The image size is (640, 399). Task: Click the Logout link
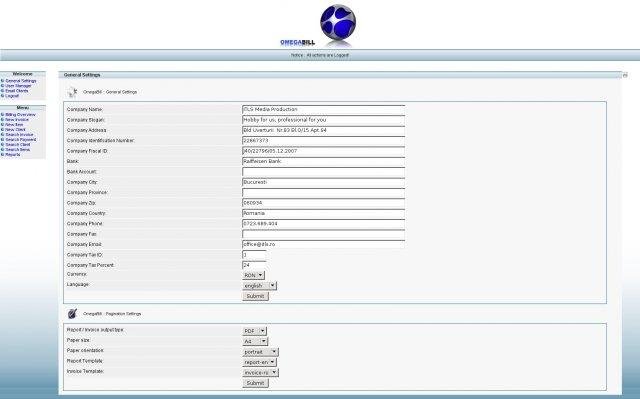pyautogui.click(x=12, y=96)
